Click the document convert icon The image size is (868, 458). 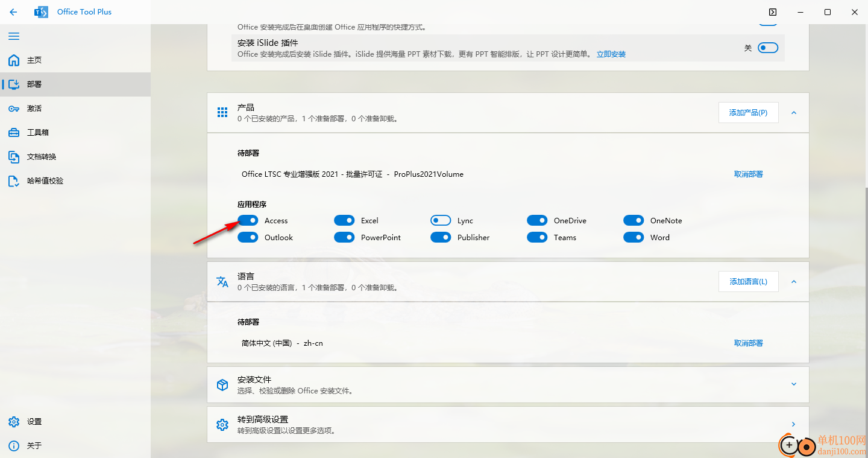point(14,157)
